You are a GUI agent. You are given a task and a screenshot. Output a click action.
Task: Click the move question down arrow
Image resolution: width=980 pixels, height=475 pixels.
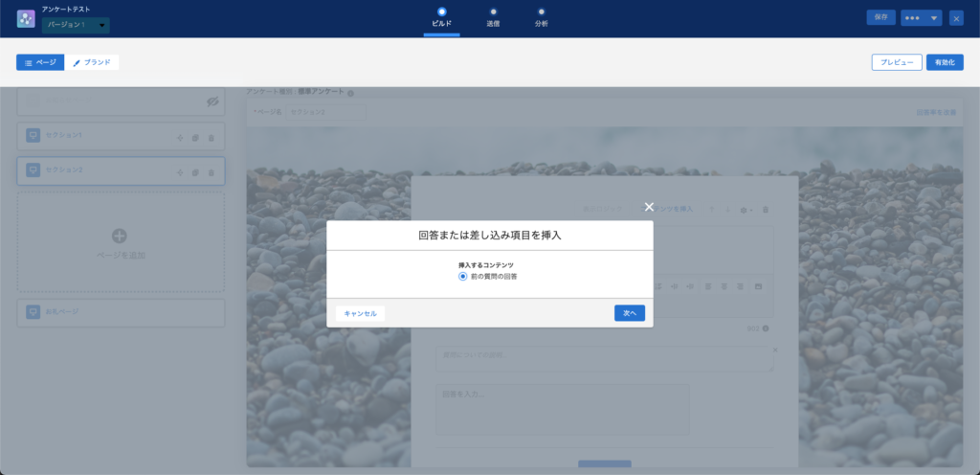727,210
